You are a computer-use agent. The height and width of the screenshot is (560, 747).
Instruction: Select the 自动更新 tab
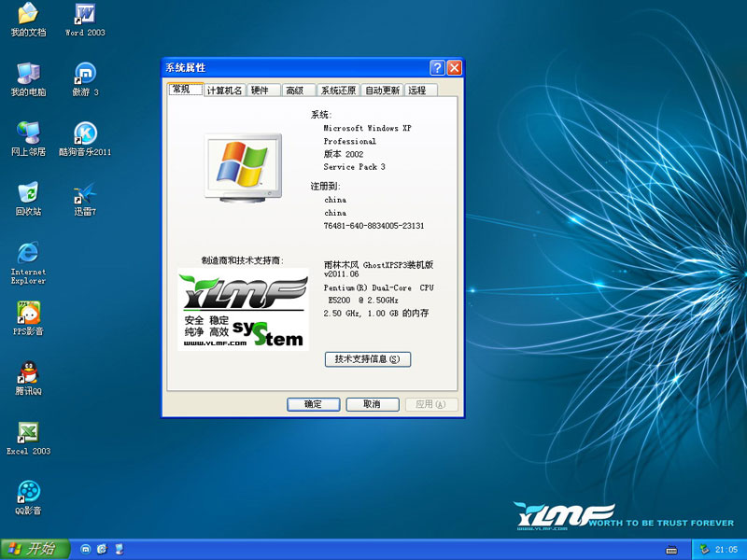coord(382,91)
